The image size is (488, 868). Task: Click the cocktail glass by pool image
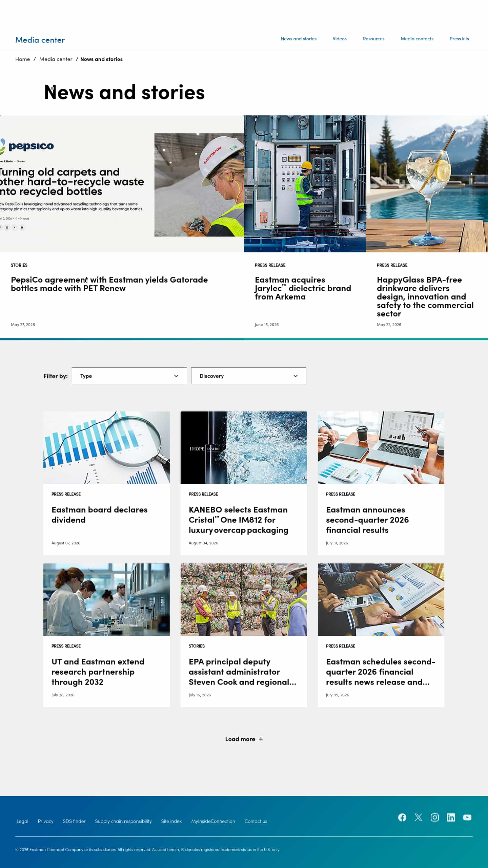pos(427,184)
